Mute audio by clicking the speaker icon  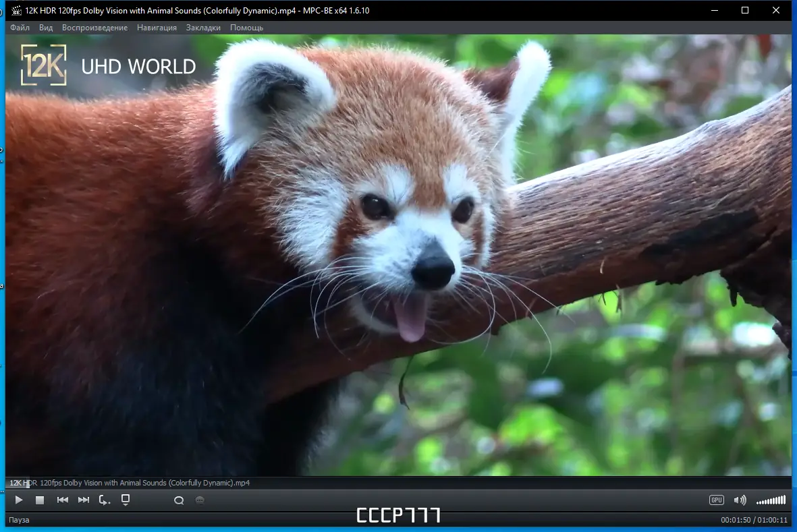point(740,500)
